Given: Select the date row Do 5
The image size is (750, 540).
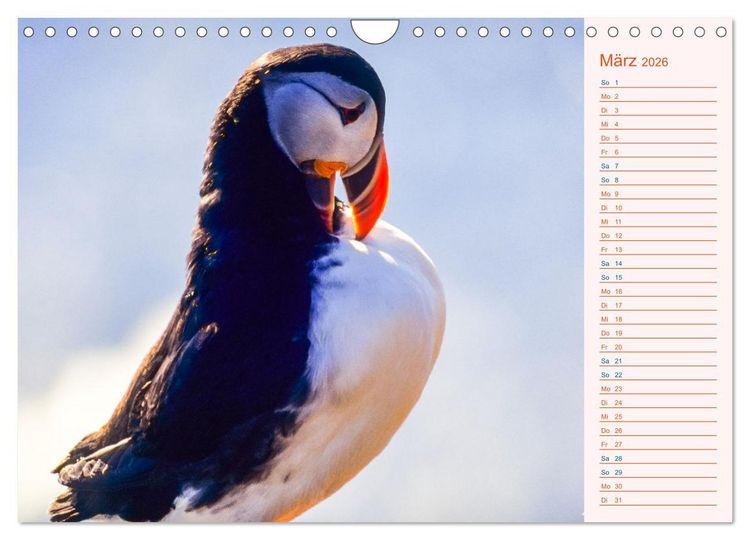Looking at the screenshot, I should (658, 138).
